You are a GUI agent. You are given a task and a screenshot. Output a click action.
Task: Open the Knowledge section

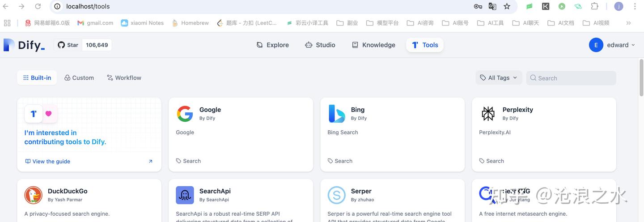(373, 45)
